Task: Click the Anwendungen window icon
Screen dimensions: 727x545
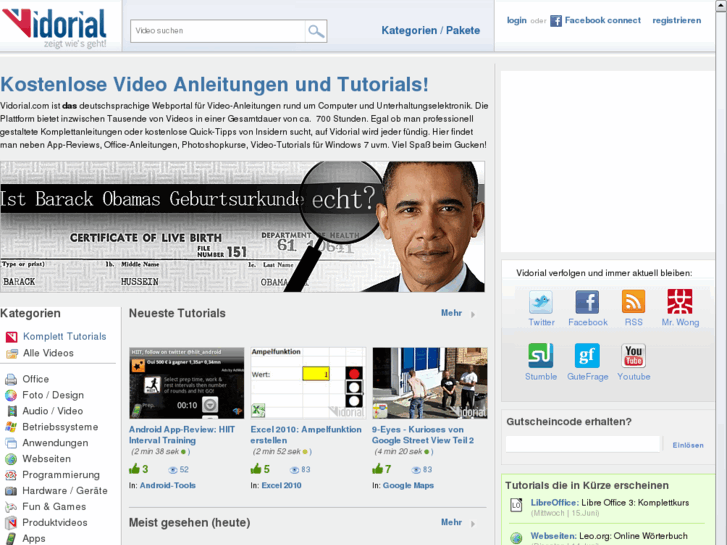Action: (x=11, y=443)
